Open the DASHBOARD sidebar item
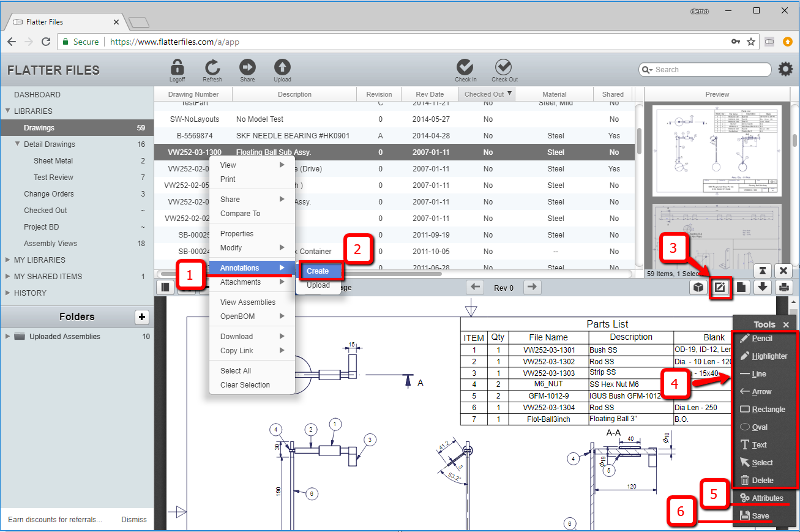The width and height of the screenshot is (800, 532). point(37,95)
